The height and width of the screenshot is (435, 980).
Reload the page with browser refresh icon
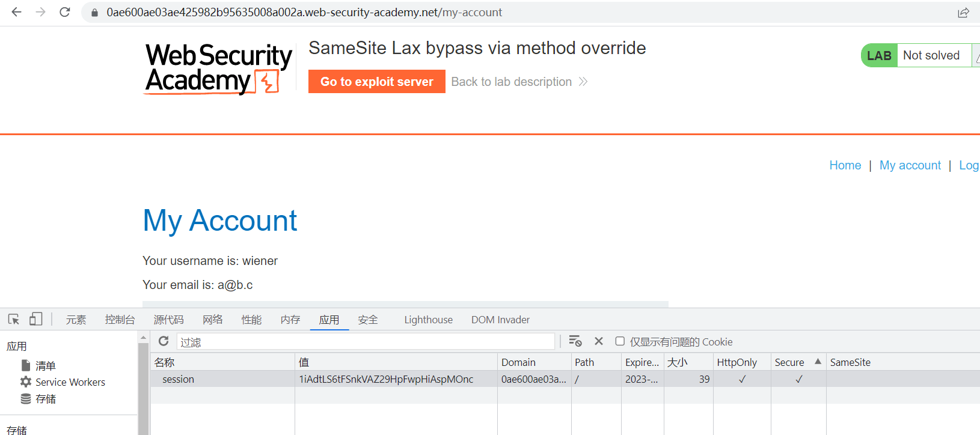pyautogui.click(x=65, y=12)
